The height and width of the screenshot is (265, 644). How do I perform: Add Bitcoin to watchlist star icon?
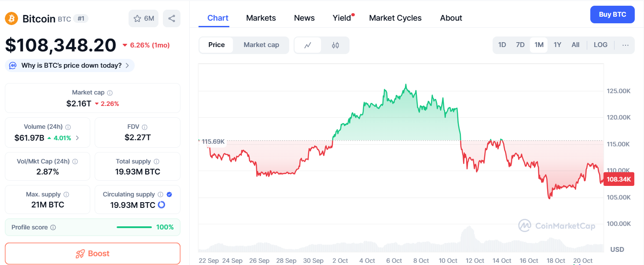(x=137, y=18)
